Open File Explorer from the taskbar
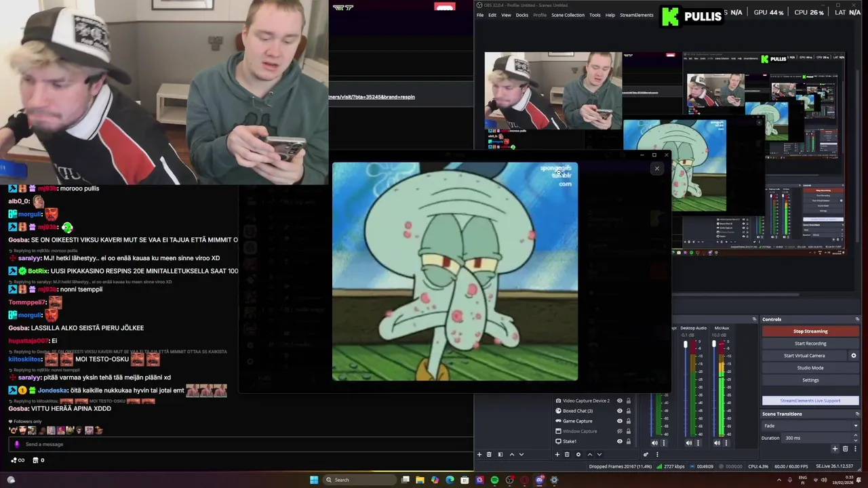868x488 pixels. (420, 480)
